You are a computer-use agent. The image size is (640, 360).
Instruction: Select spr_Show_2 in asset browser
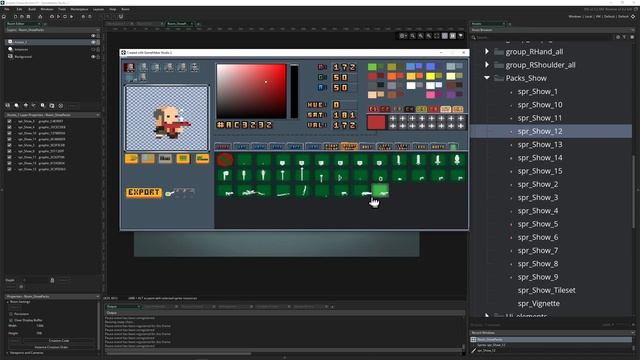click(538, 184)
